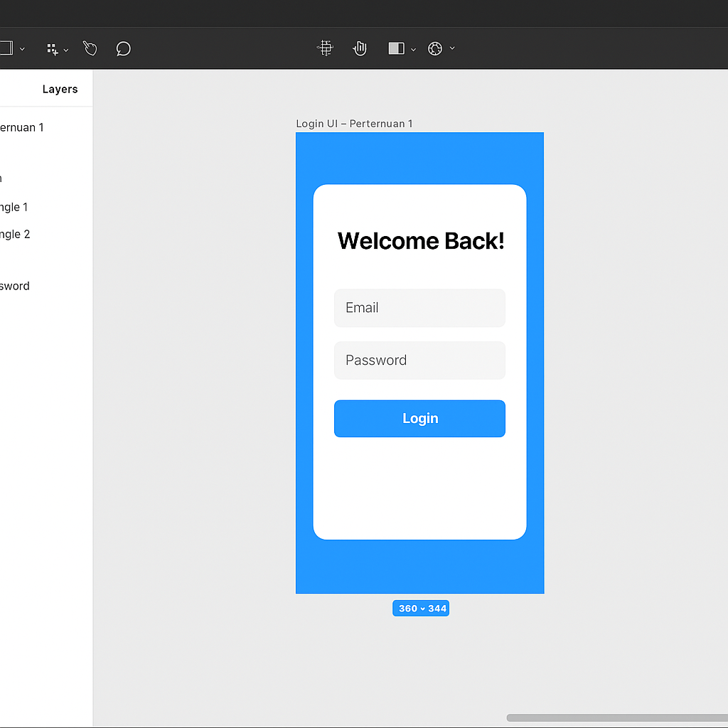
Task: Click the raised hand icon in center toolbar
Action: click(x=360, y=48)
